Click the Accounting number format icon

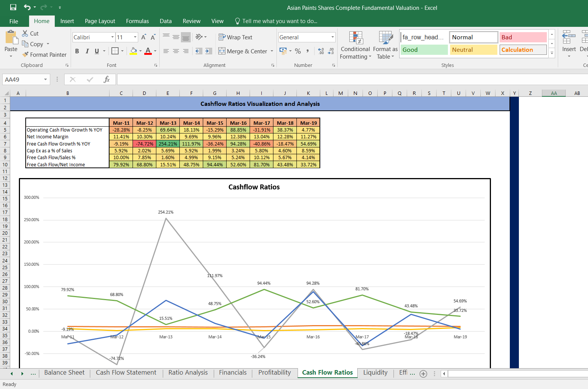click(283, 51)
